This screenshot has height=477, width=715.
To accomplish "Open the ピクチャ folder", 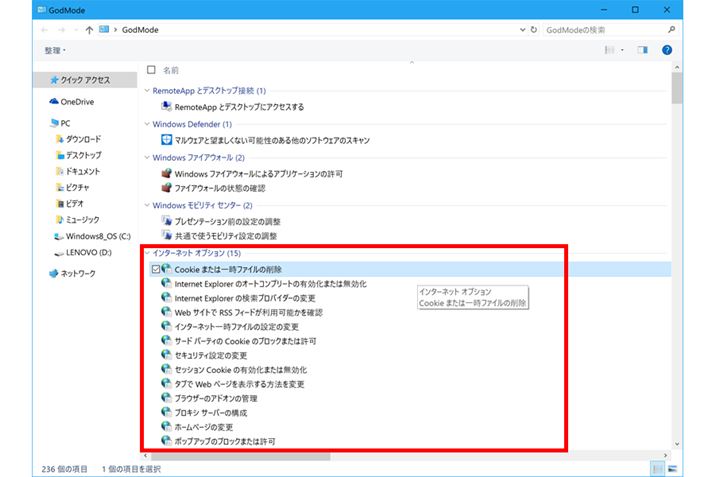I will pyautogui.click(x=73, y=187).
